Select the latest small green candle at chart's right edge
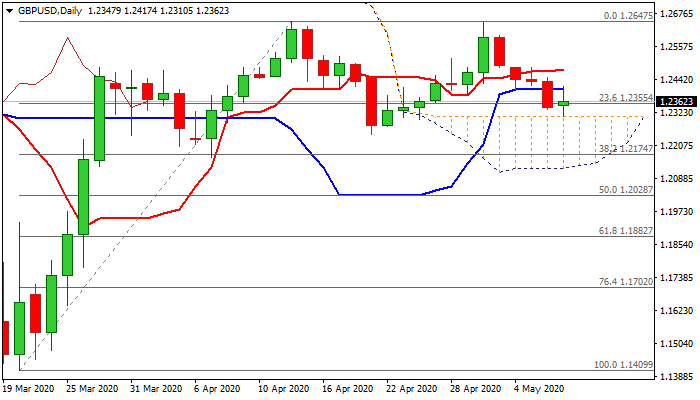Screen dimensions: 700x400 tap(564, 103)
